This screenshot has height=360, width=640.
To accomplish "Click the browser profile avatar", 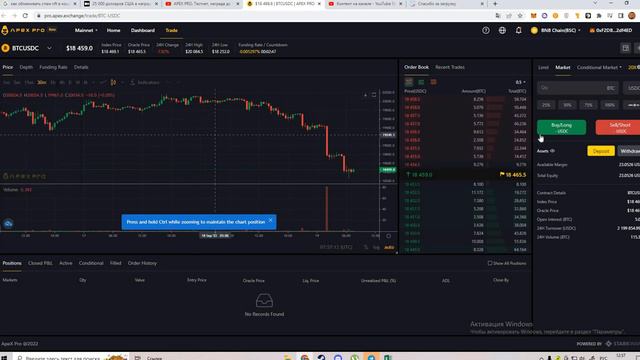I will (x=632, y=16).
